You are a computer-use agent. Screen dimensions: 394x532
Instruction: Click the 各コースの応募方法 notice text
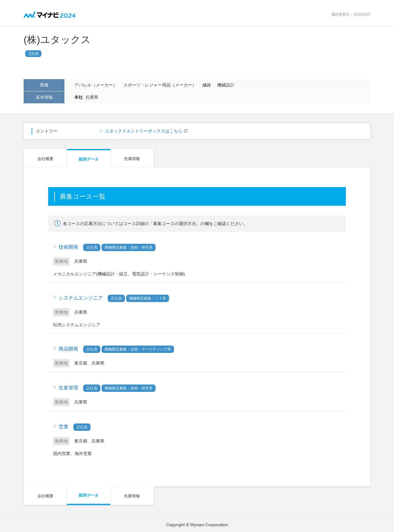point(155,224)
